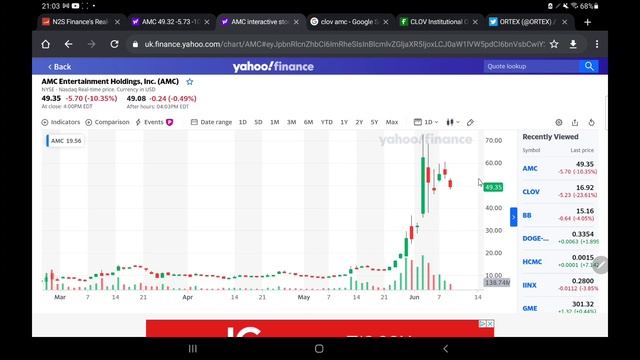The height and width of the screenshot is (360, 640).
Task: Go back with the browser back arrow
Action: (68, 44)
